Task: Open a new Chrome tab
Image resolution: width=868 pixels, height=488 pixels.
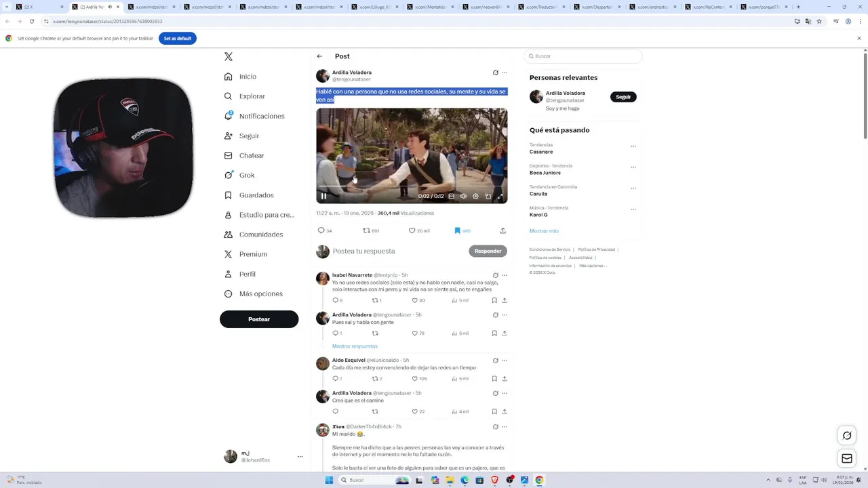Action: point(798,7)
